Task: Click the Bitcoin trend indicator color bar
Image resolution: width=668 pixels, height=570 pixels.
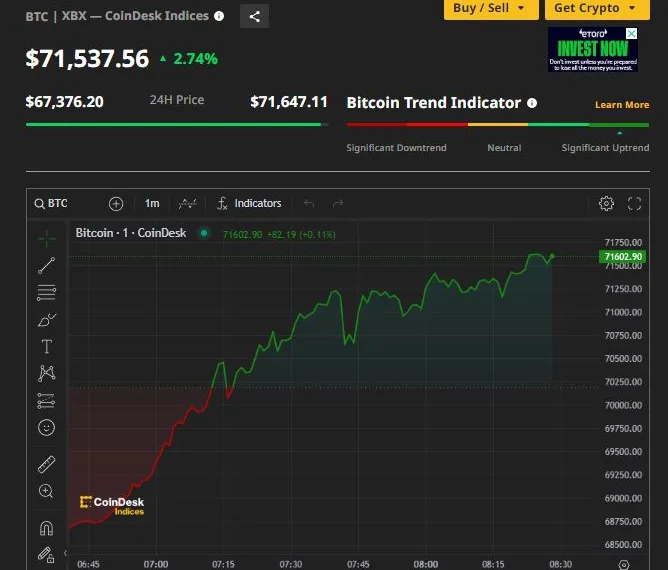Action: point(498,125)
